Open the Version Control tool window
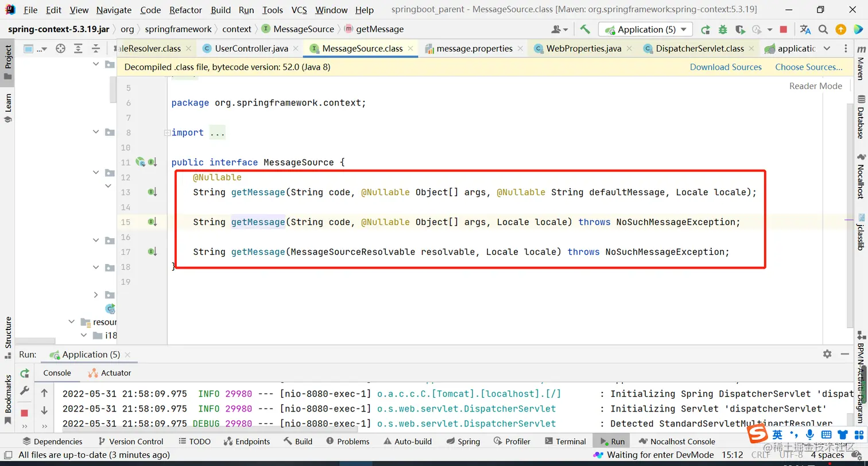 click(131, 441)
